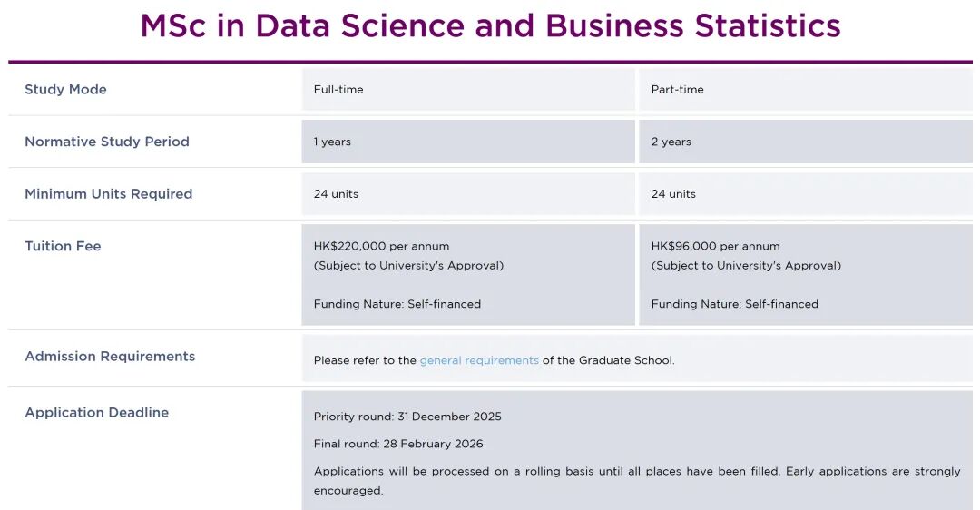980x510 pixels.
Task: Open the general requirements link
Action: click(479, 360)
